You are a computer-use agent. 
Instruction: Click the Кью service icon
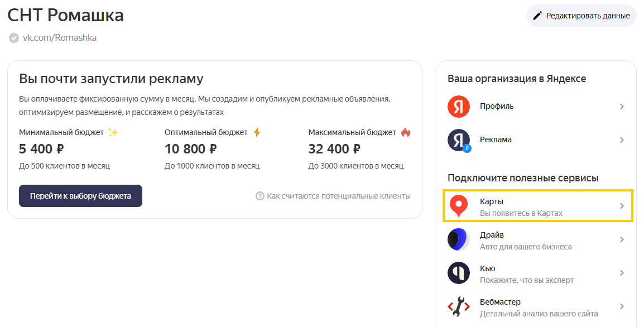click(x=459, y=273)
